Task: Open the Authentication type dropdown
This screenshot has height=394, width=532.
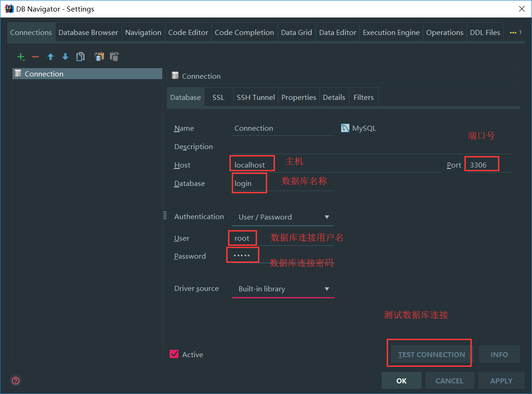Action: (x=326, y=217)
